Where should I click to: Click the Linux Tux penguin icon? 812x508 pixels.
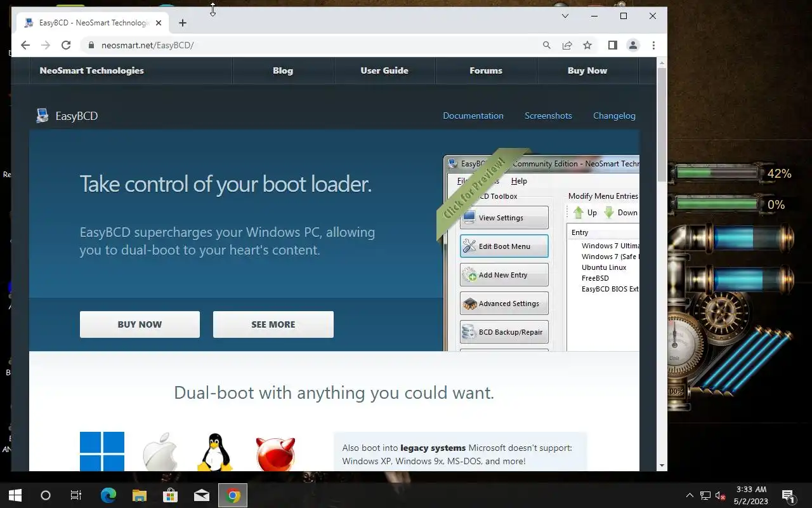pyautogui.click(x=215, y=452)
